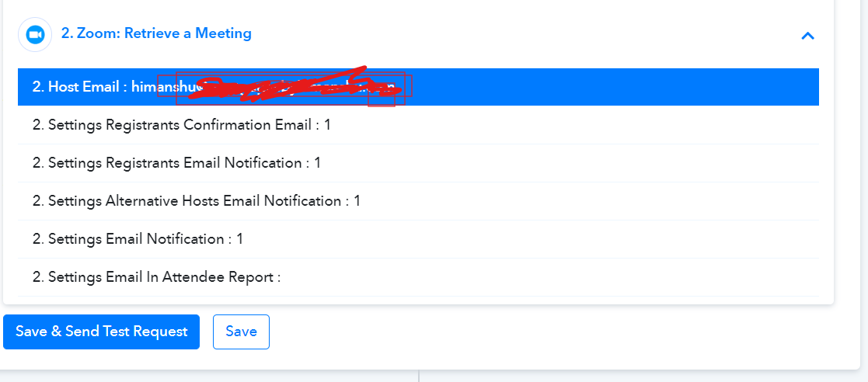Click the value 1 beside Registrants Email Notification
Viewport: 868px width, 382px height.
(317, 163)
